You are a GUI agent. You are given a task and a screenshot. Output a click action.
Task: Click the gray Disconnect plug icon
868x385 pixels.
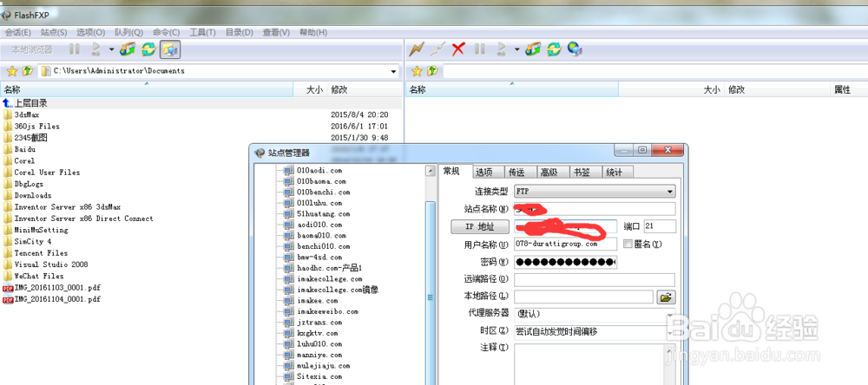coord(437,49)
